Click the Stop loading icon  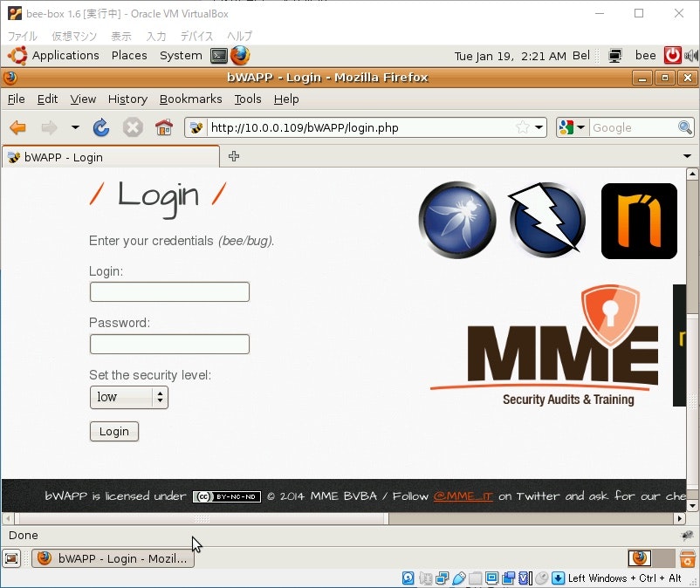click(133, 127)
